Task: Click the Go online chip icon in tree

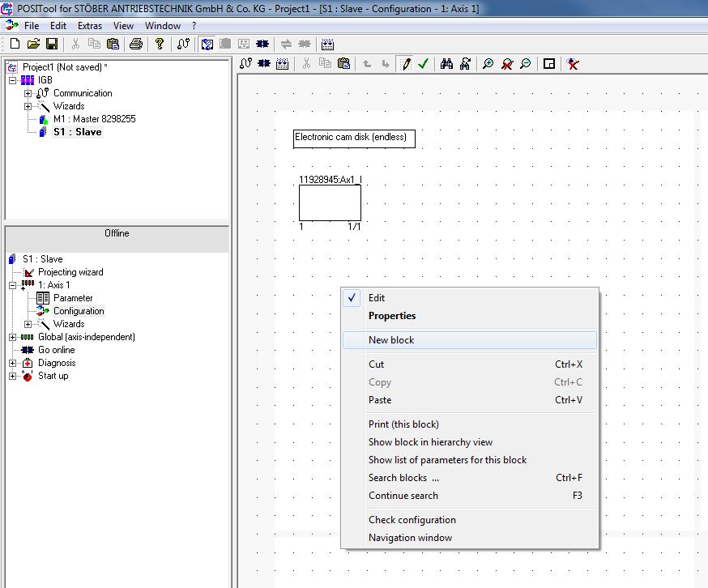Action: (x=28, y=350)
